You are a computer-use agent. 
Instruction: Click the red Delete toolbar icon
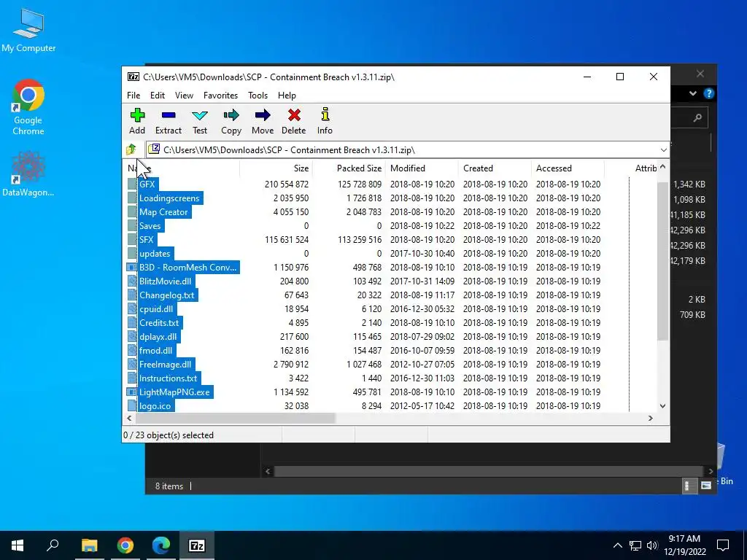point(294,114)
